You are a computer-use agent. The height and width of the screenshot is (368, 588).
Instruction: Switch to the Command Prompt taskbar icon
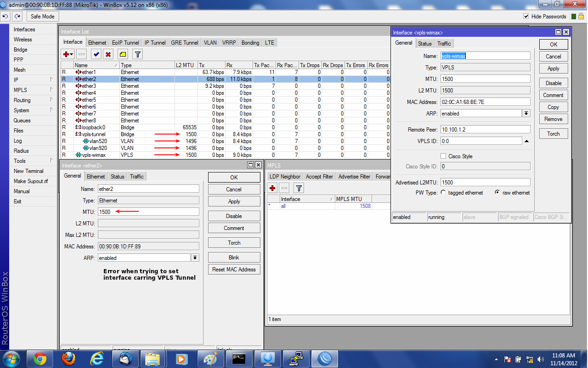(x=239, y=358)
